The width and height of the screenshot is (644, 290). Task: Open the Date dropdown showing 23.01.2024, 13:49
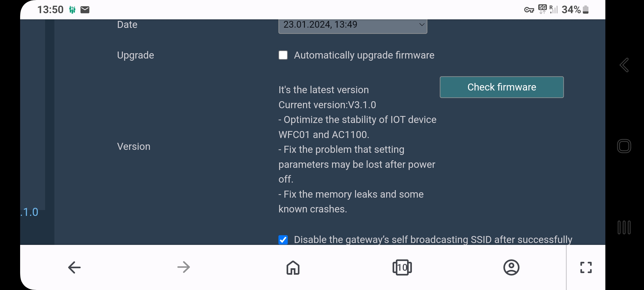coord(353,26)
